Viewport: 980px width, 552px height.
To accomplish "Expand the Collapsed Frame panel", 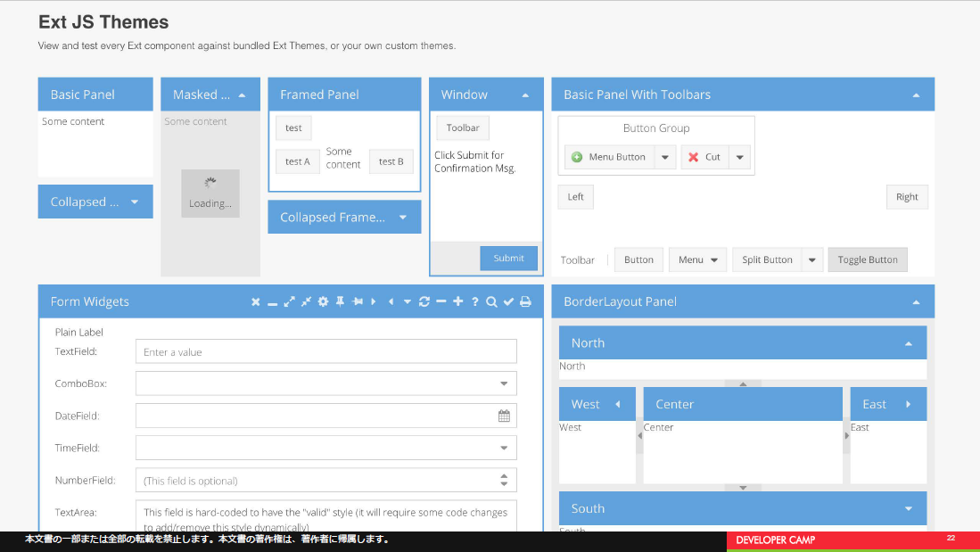I will click(402, 218).
